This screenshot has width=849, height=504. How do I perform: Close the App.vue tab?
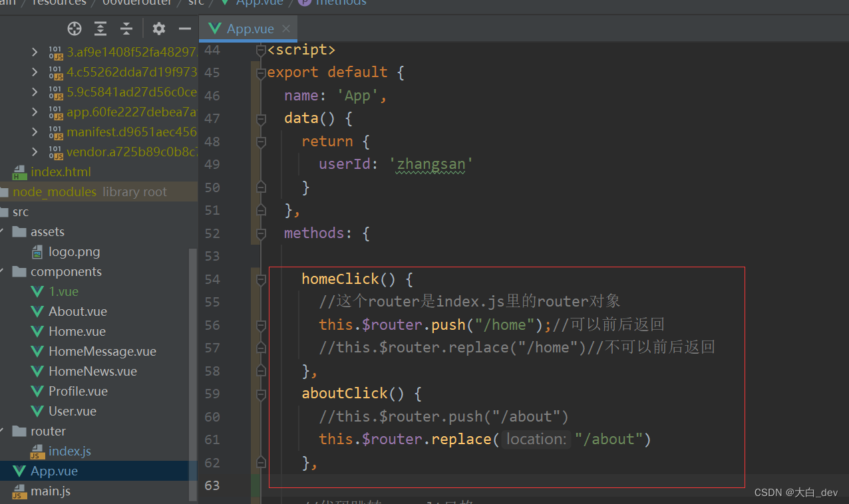pos(286,29)
